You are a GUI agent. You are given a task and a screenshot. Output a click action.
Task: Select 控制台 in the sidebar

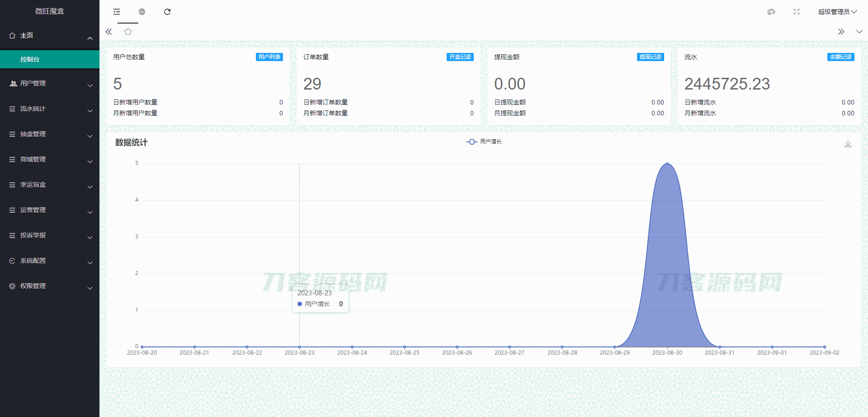tap(50, 59)
